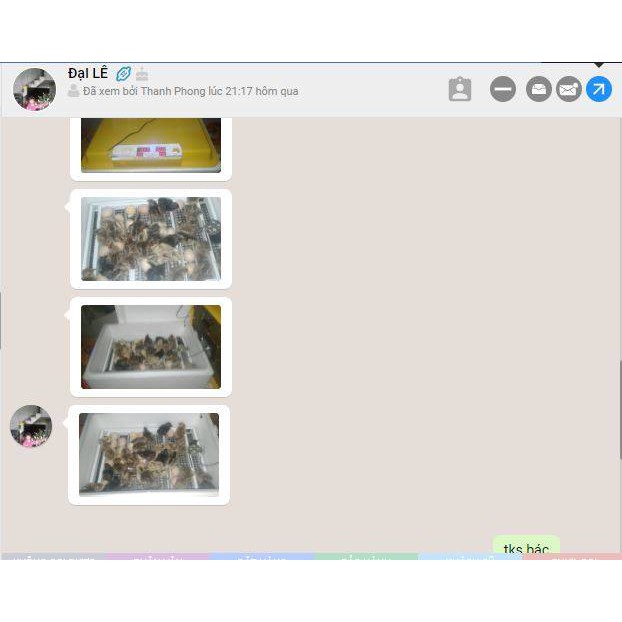Screen dimensions: 622x622
Task: Click the 'tks bác' message bubble
Action: tap(526, 548)
